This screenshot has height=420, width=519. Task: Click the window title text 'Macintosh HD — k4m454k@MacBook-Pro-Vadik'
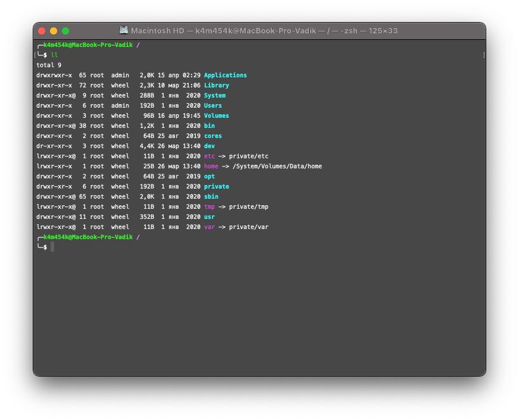point(223,31)
